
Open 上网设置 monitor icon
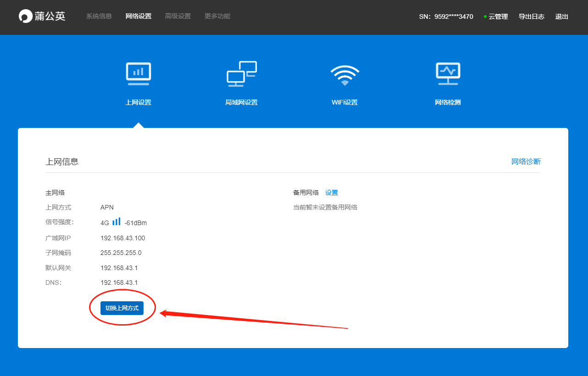tap(138, 74)
